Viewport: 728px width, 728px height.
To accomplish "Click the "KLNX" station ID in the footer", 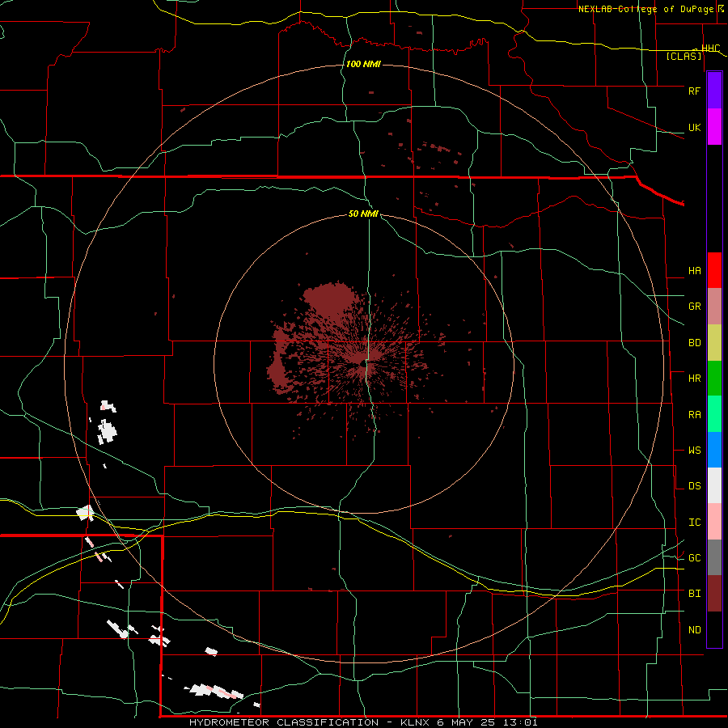I will point(415,722).
